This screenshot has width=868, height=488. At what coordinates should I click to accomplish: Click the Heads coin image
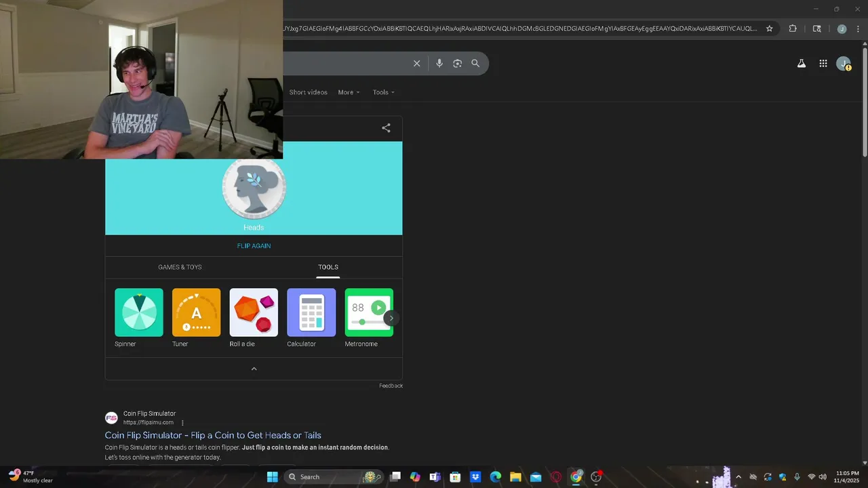254,188
